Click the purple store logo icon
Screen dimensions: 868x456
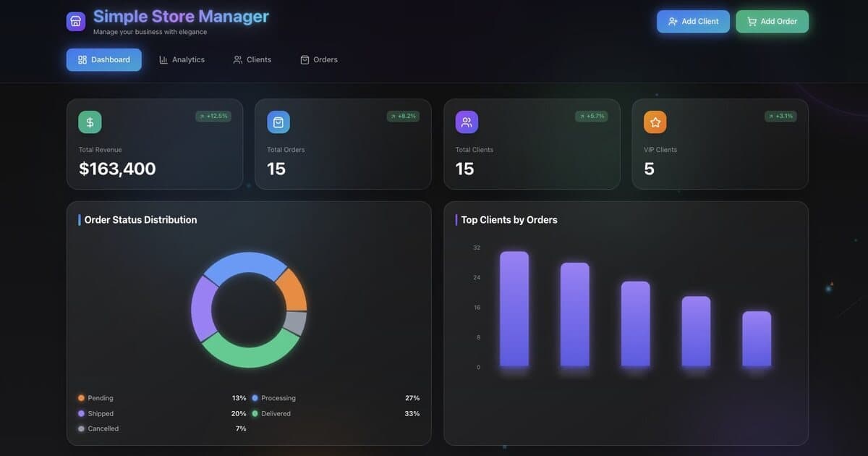click(76, 22)
